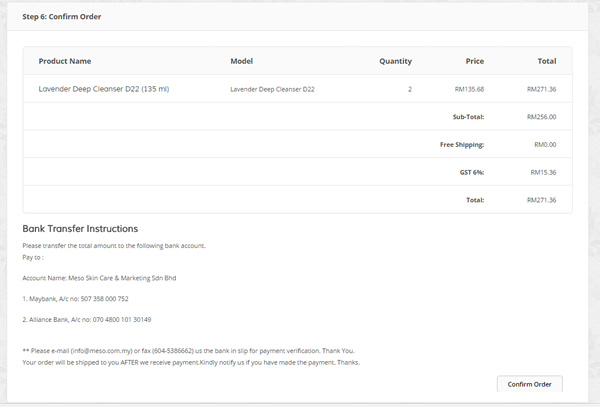Screen dimensions: 600x407
Task: Select the Step 6: Confirm Order heading
Action: click(62, 16)
